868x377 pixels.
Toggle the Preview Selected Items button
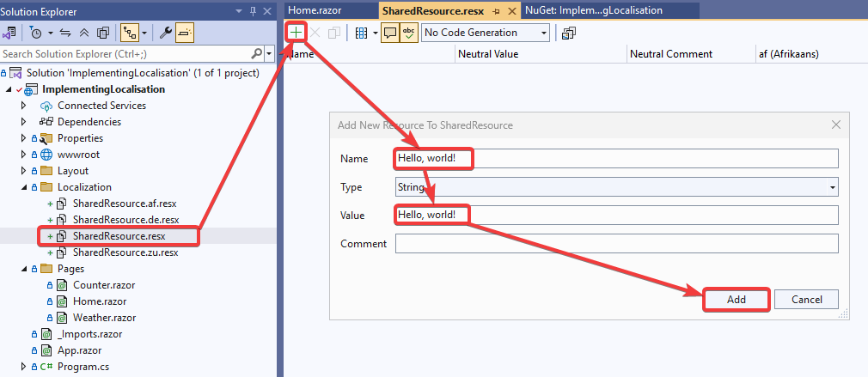click(x=185, y=33)
